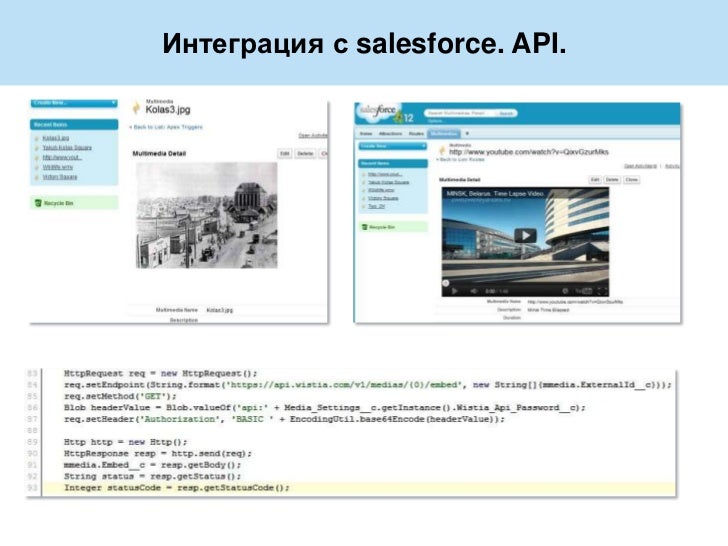The height and width of the screenshot is (546, 728).
Task: Click the plus icon for all tabs
Action: [x=467, y=134]
